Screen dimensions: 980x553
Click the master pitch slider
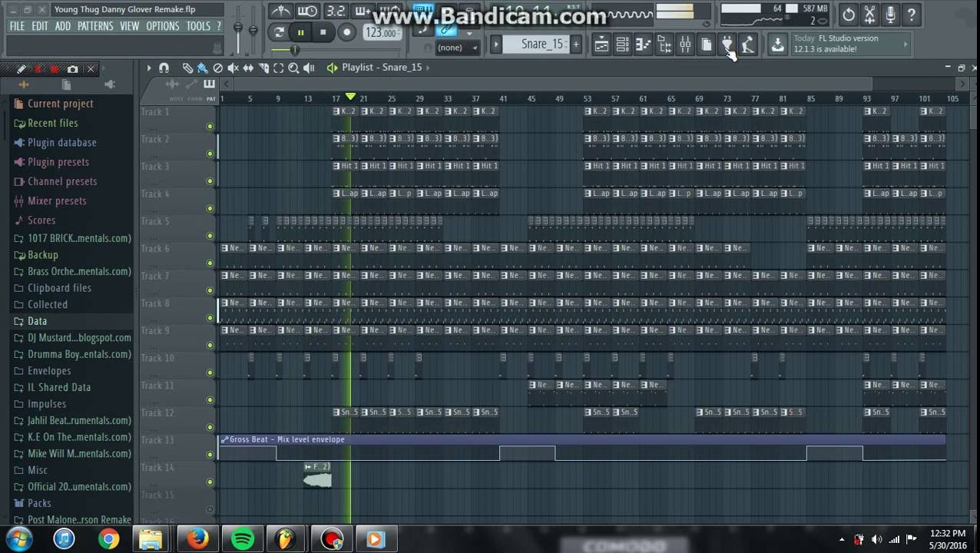tap(254, 29)
